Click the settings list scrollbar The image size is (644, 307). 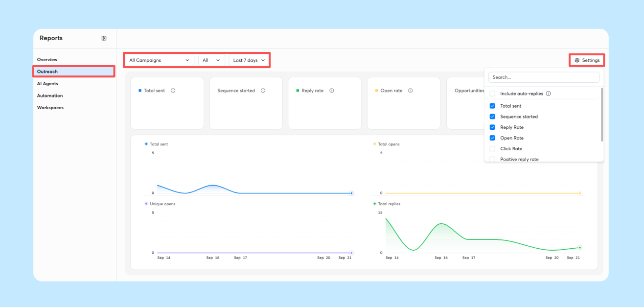[602, 115]
